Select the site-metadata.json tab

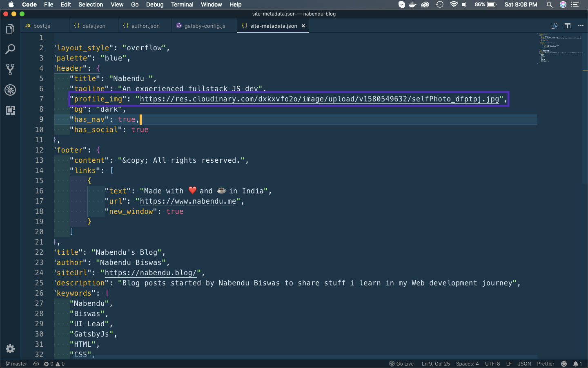273,26
